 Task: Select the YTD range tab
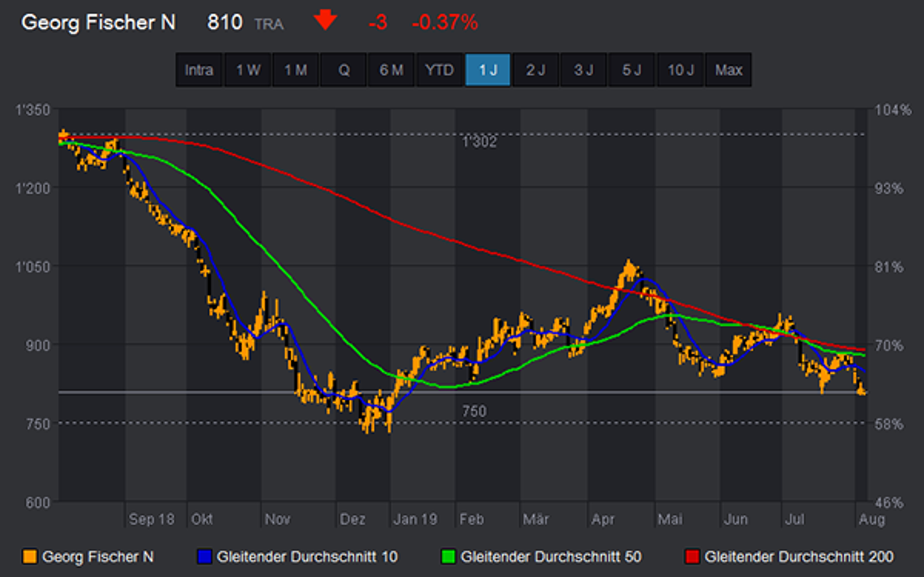pyautogui.click(x=439, y=70)
